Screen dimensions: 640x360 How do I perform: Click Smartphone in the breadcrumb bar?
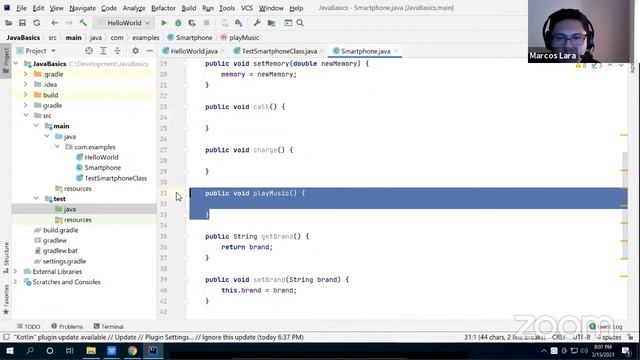(190, 38)
